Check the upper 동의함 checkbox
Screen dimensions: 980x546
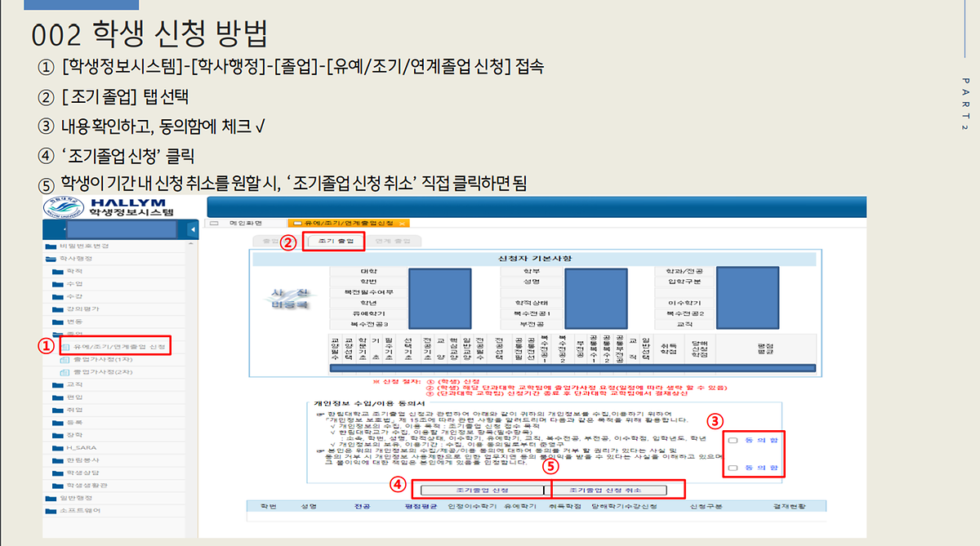[732, 441]
